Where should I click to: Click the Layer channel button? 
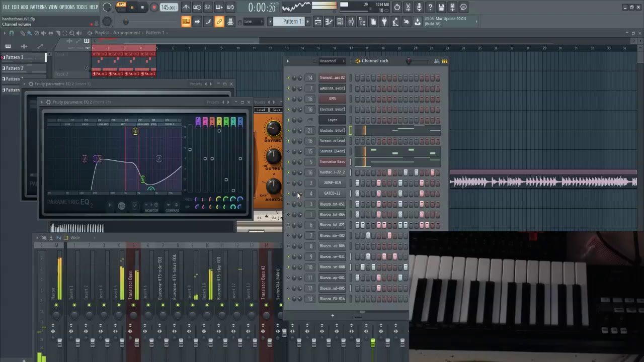(332, 120)
